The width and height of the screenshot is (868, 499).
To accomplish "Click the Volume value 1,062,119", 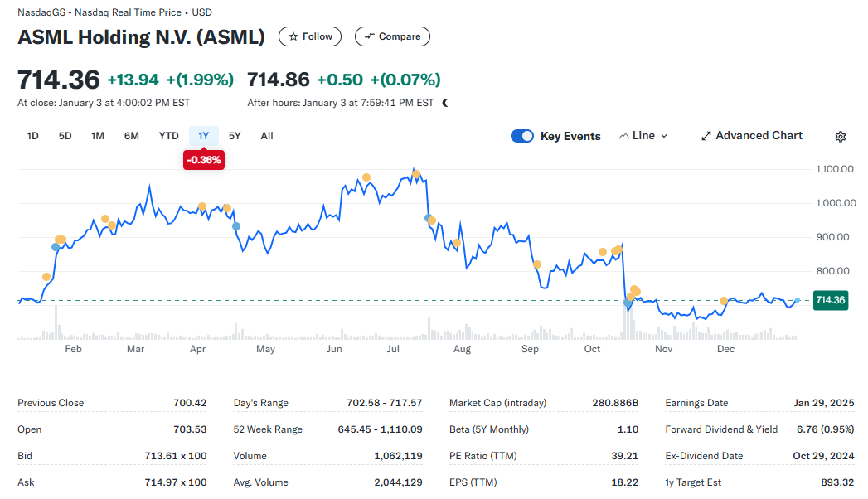I will (398, 456).
